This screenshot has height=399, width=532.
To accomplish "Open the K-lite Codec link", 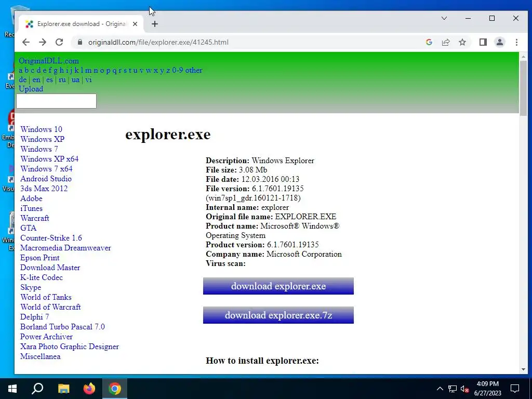I will pyautogui.click(x=42, y=277).
